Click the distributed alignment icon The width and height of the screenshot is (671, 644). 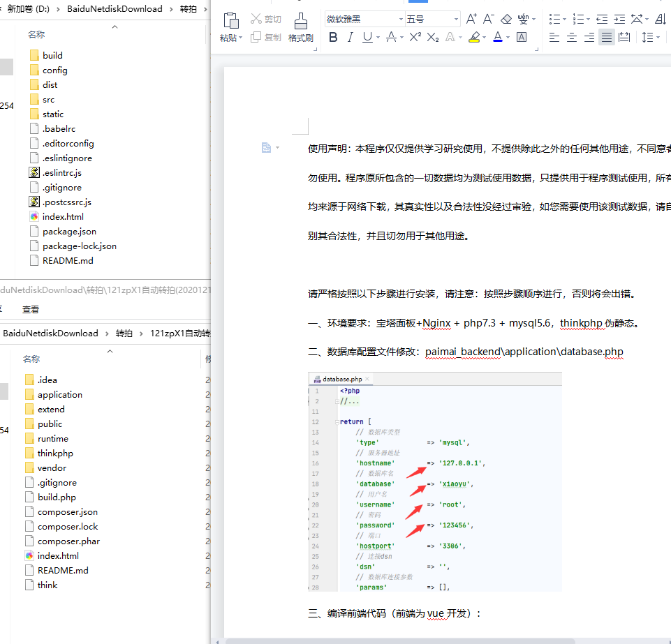click(624, 37)
